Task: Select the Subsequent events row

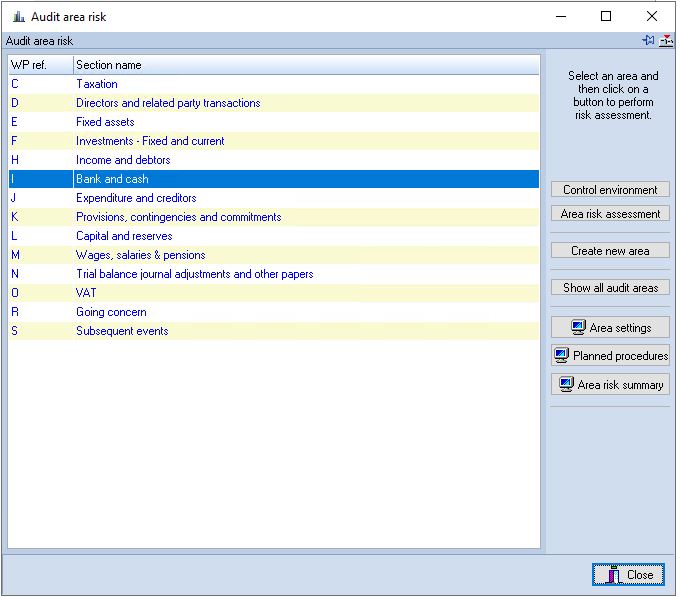Action: [x=274, y=331]
